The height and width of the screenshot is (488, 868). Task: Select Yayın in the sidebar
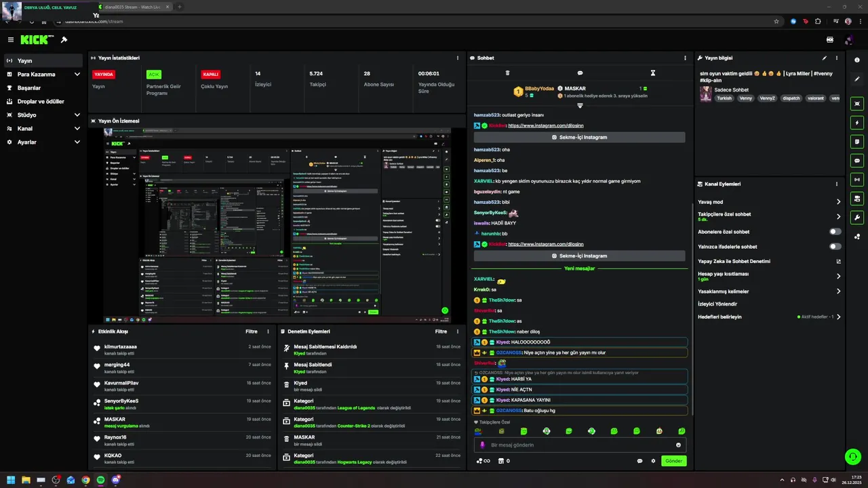click(x=43, y=61)
